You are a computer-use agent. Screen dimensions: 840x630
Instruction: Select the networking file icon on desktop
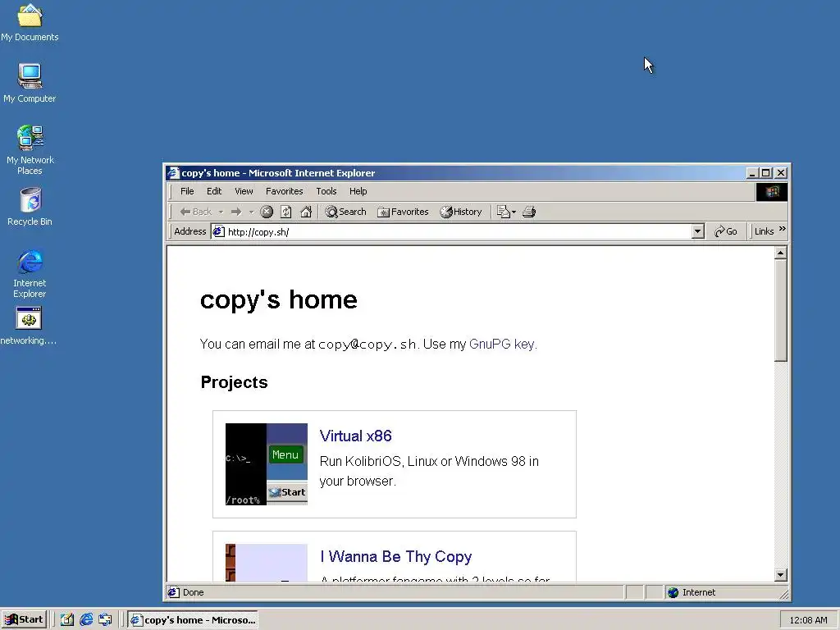click(29, 326)
